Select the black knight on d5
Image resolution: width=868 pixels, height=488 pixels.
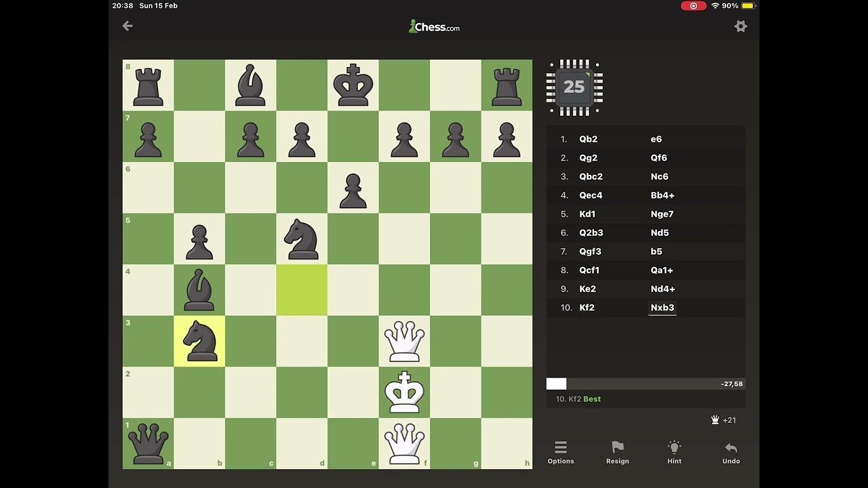coord(302,239)
